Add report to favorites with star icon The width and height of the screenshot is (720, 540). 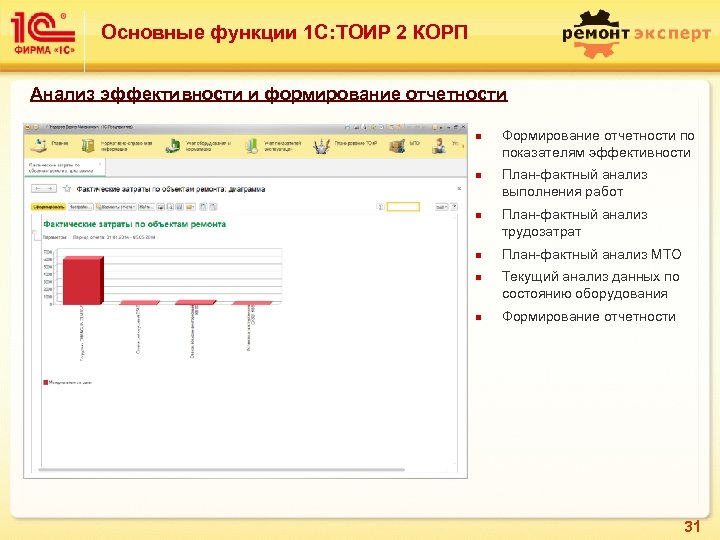[67, 189]
